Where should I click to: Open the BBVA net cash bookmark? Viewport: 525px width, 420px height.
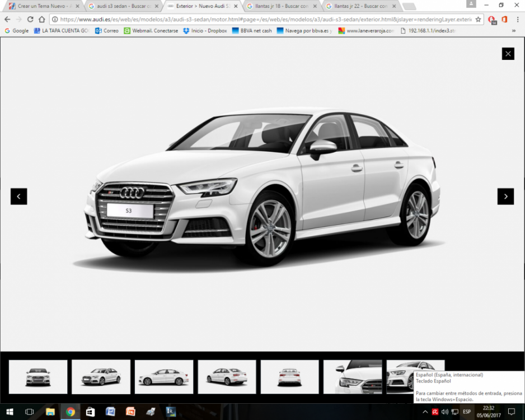252,31
